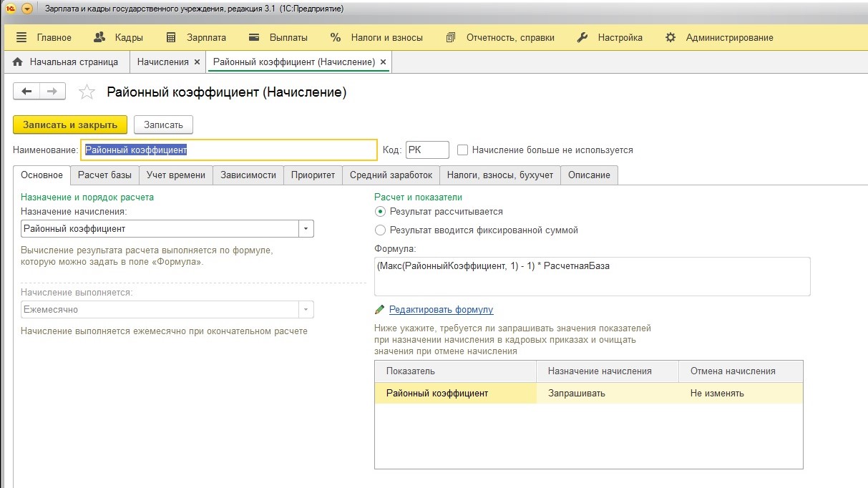The height and width of the screenshot is (488, 868).
Task: Open the Отчетность, справки section
Action: click(x=510, y=37)
